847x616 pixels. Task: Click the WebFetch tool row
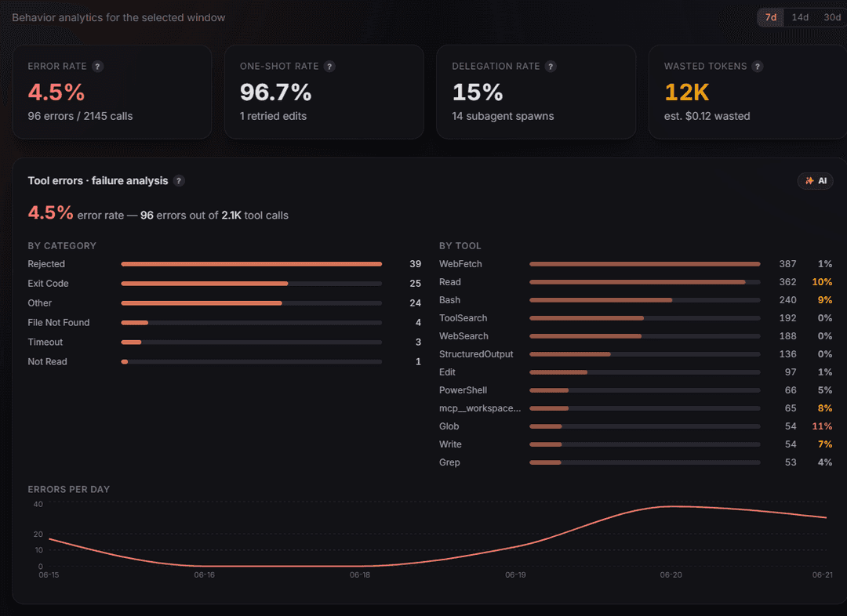635,264
